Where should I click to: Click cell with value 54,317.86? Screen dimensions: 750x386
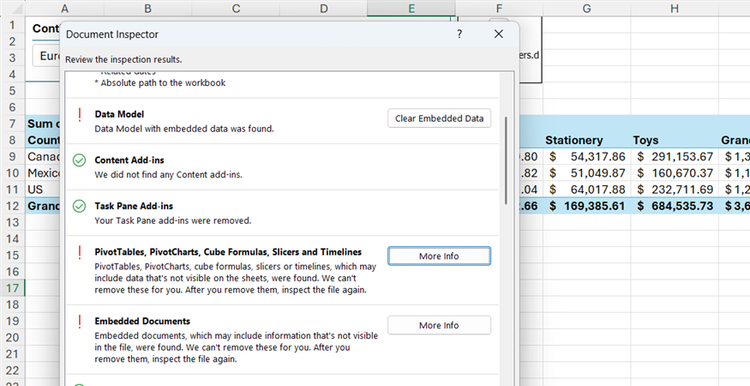click(586, 157)
